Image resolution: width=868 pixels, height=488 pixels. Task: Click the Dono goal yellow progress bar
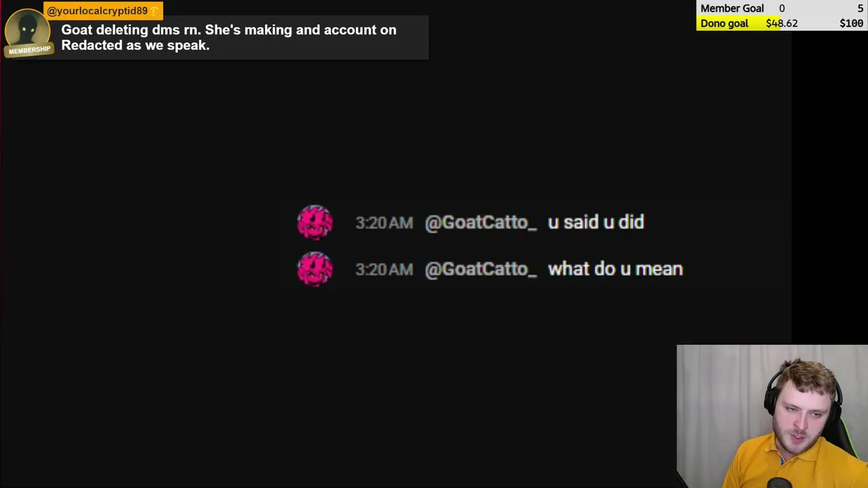(739, 23)
